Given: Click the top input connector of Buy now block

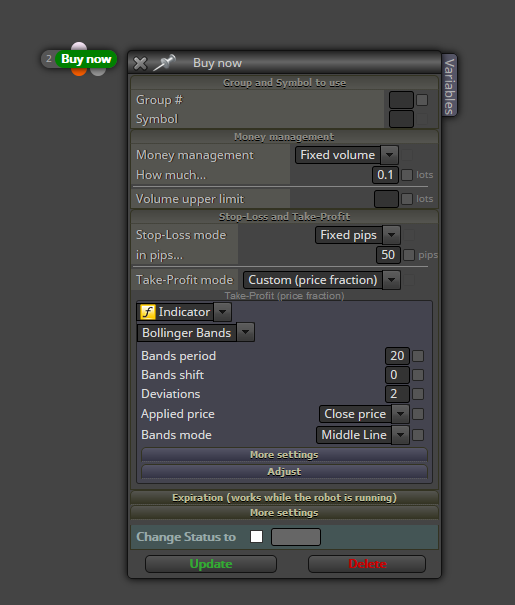Looking at the screenshot, I should [x=79, y=46].
